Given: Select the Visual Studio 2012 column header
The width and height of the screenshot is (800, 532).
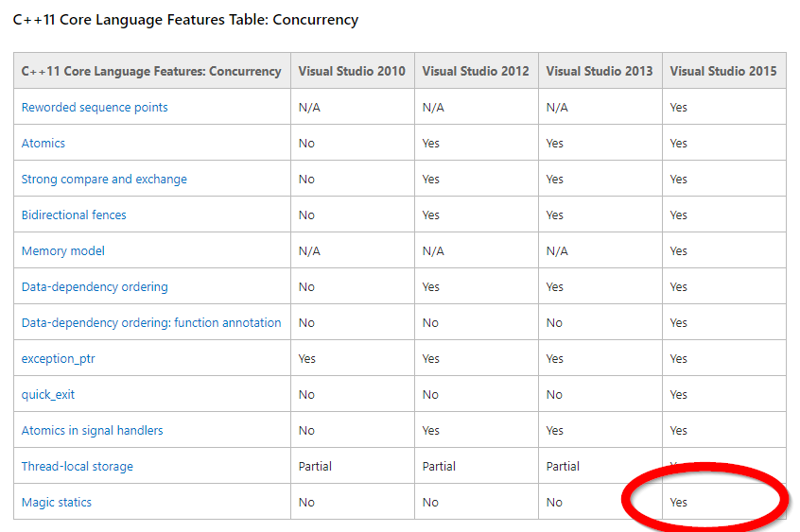Looking at the screenshot, I should (476, 71).
